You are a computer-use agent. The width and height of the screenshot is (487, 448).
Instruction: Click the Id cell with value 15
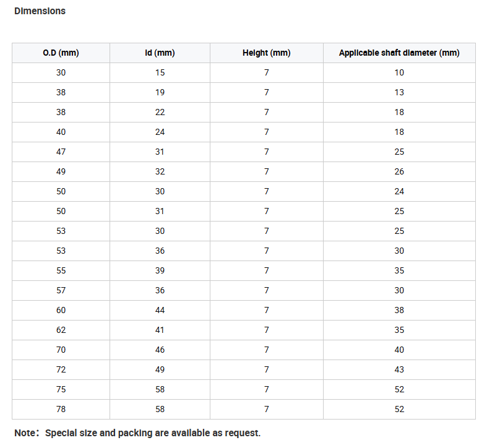coord(160,72)
